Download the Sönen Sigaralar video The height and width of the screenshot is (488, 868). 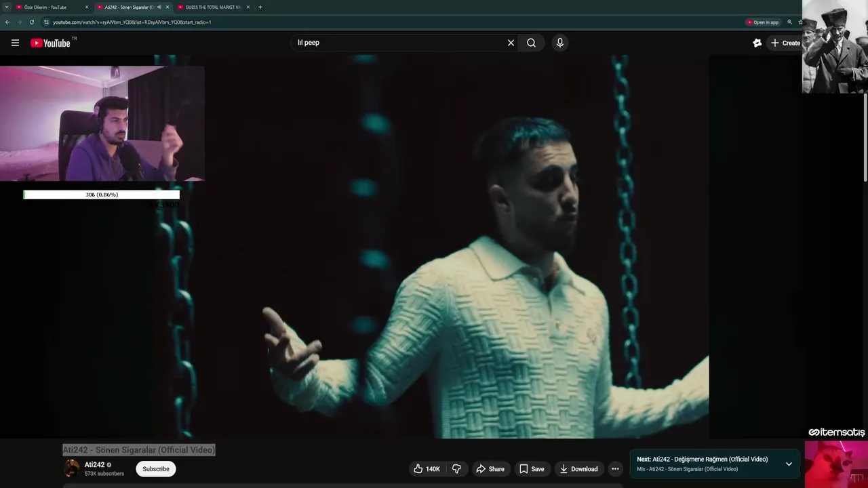pyautogui.click(x=578, y=469)
